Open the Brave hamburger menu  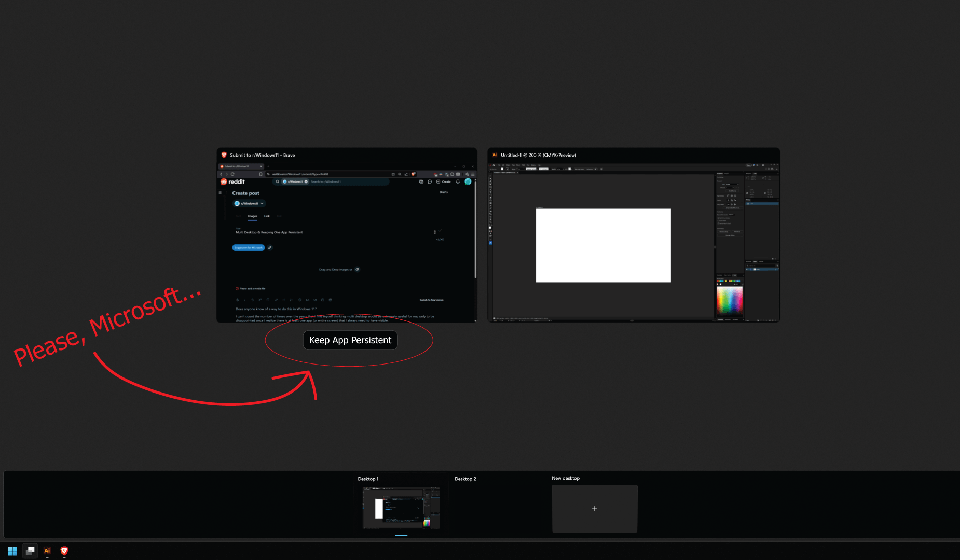pyautogui.click(x=473, y=174)
